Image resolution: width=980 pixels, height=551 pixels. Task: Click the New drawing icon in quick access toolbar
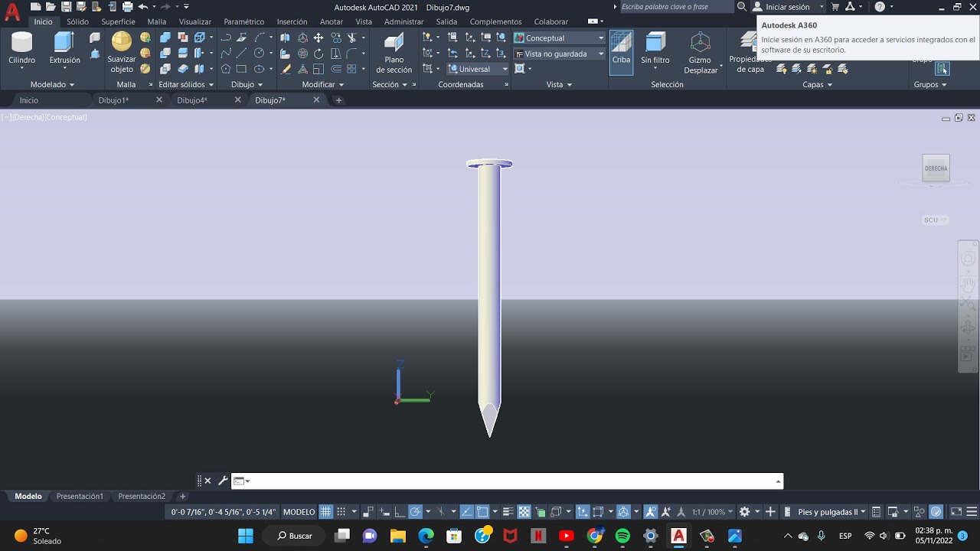click(x=35, y=7)
